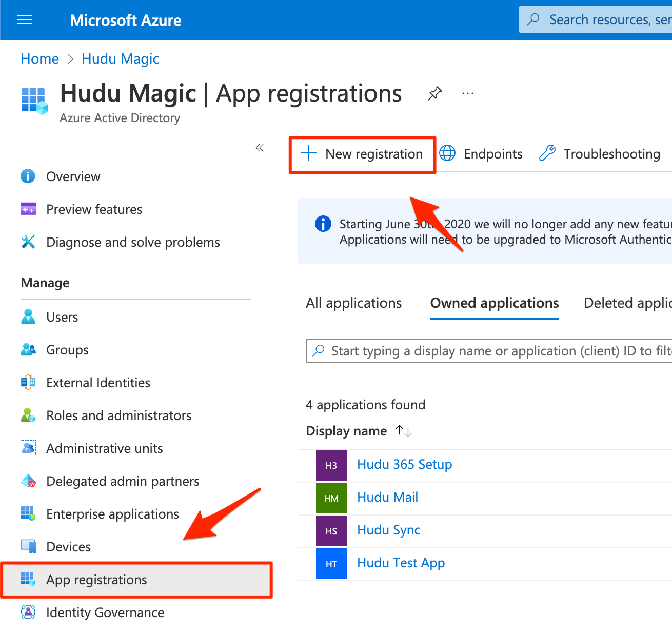
Task: Click the Display name sort arrows
Action: pyautogui.click(x=404, y=431)
